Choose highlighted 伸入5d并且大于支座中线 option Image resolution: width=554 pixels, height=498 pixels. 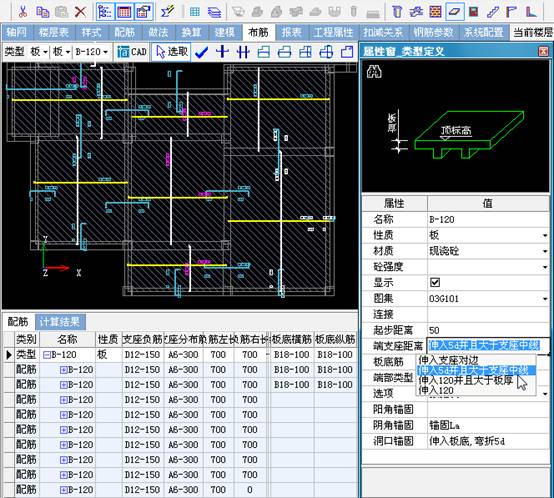(476, 370)
